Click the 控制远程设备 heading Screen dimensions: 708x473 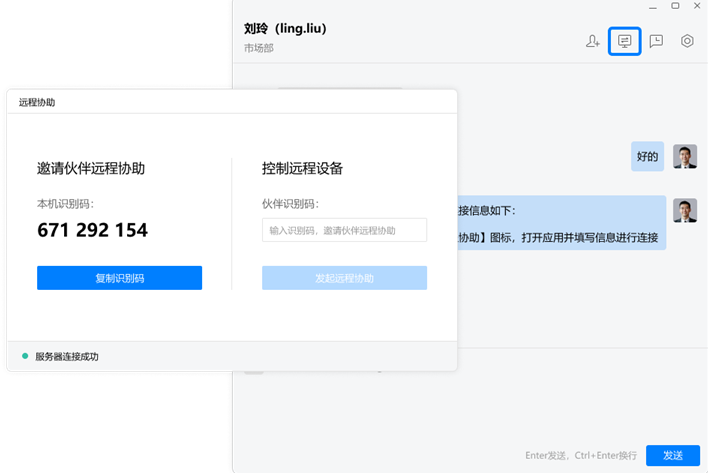click(x=302, y=168)
